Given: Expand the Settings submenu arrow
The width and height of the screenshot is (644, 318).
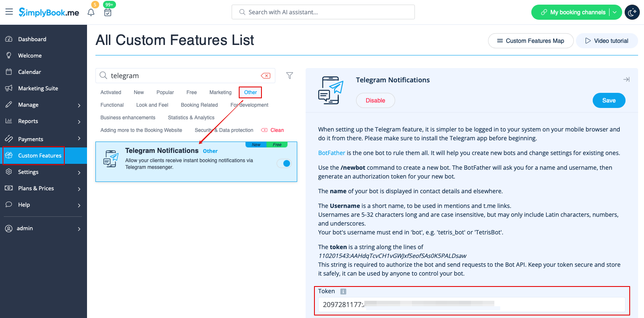Looking at the screenshot, I should coord(79,173).
